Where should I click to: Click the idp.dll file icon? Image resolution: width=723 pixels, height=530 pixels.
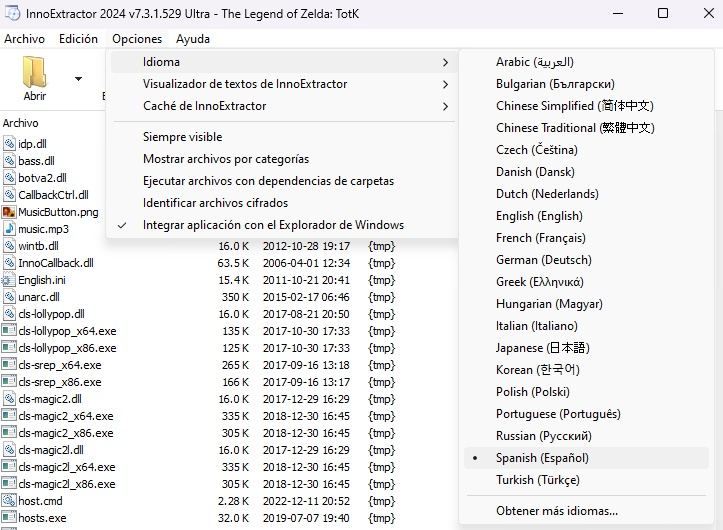click(9, 143)
